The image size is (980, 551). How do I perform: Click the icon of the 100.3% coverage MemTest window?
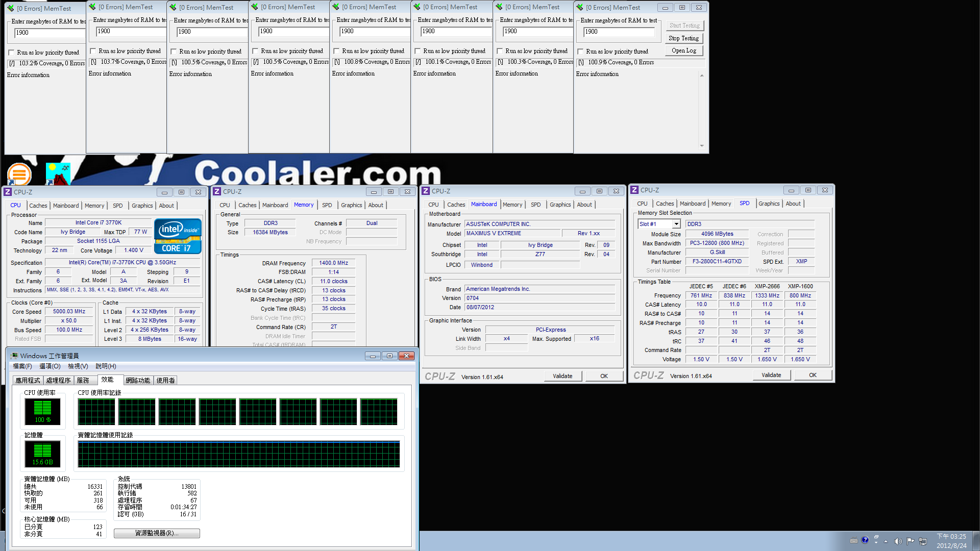[499, 7]
